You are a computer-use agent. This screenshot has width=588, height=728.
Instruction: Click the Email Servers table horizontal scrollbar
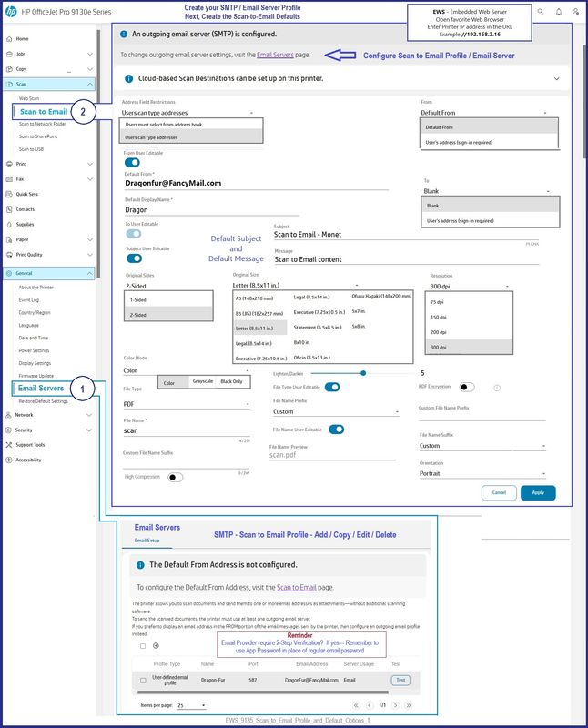pyautogui.click(x=263, y=693)
